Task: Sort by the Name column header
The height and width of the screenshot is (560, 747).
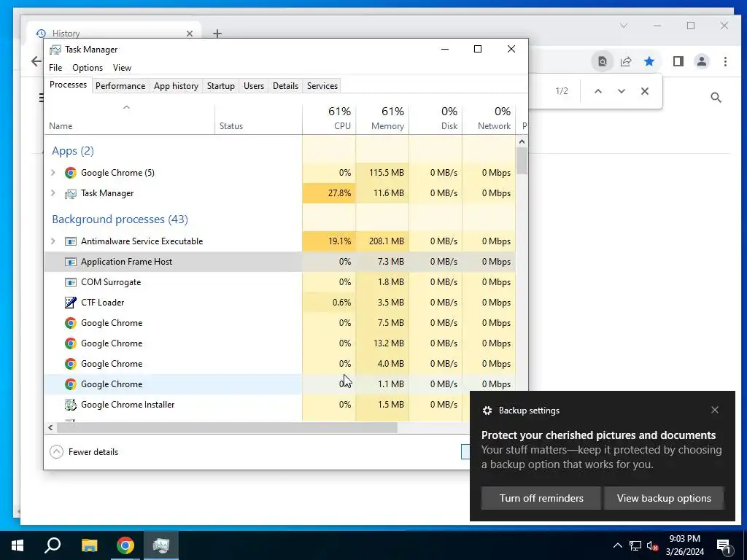Action: (130, 118)
